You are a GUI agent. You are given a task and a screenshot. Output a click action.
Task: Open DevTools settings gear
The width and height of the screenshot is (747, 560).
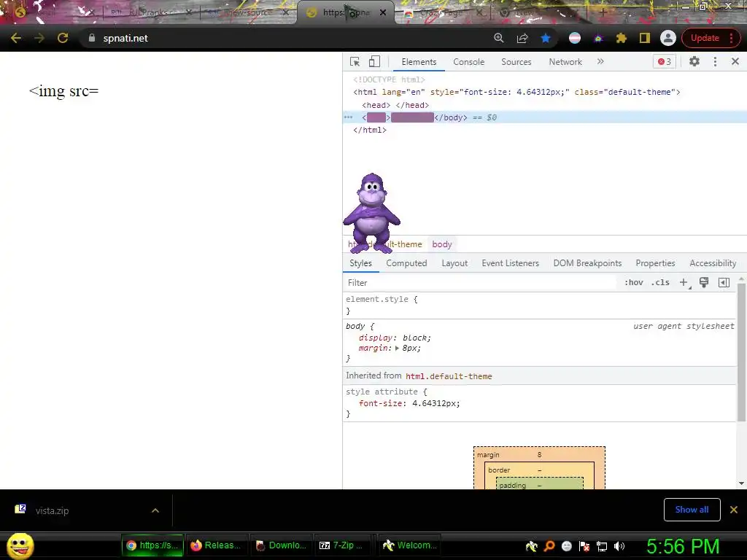pos(694,61)
